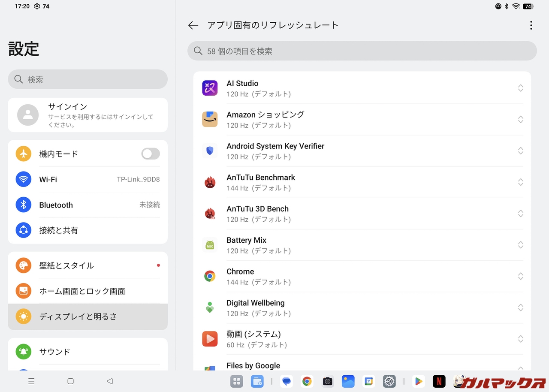Open the app drawer grid icon
549x392 pixels.
236,381
